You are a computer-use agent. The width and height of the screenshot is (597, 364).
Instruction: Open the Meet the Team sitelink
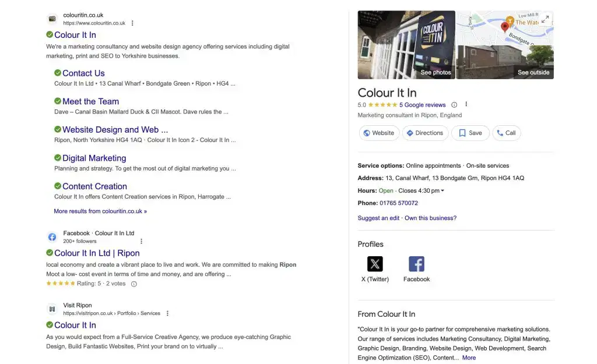90,101
